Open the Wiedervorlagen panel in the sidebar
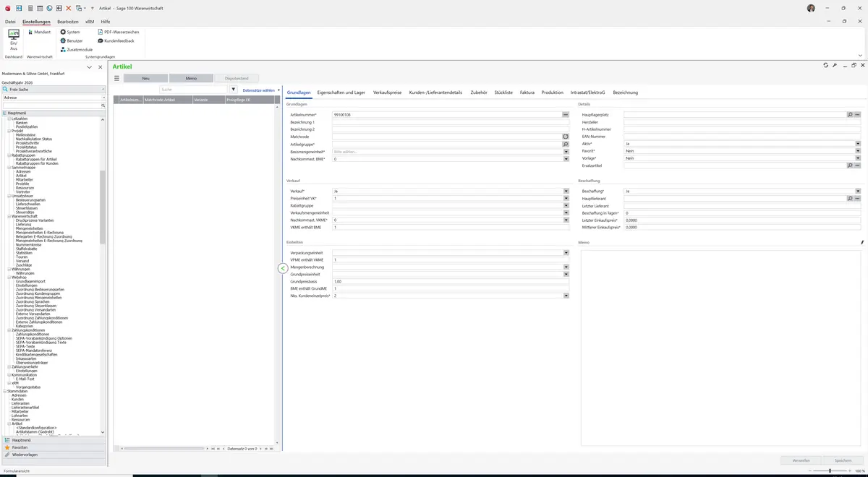The width and height of the screenshot is (868, 477). (53, 455)
